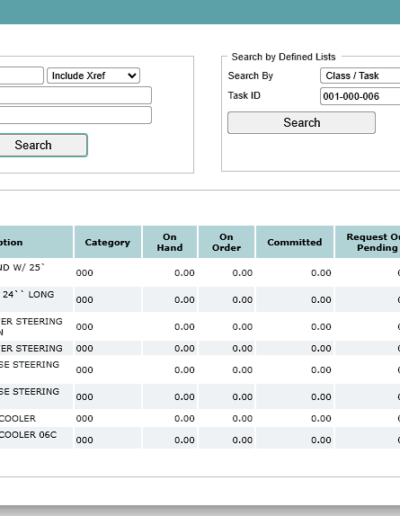Screen dimensions: 400x516
Task: Click the Search button with teal outline
Action: [43, 145]
